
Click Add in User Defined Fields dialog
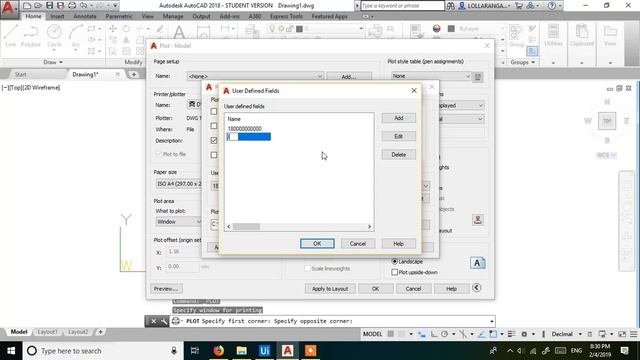coord(398,118)
